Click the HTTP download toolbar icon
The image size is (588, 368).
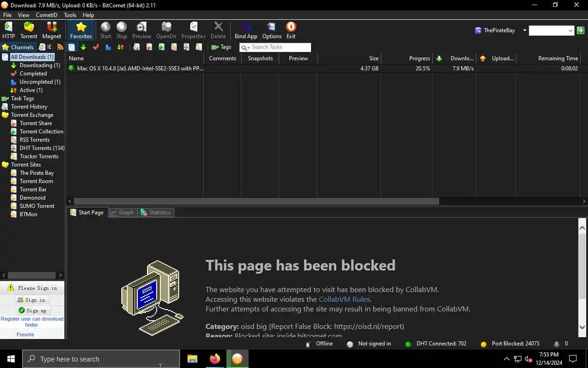point(8,30)
